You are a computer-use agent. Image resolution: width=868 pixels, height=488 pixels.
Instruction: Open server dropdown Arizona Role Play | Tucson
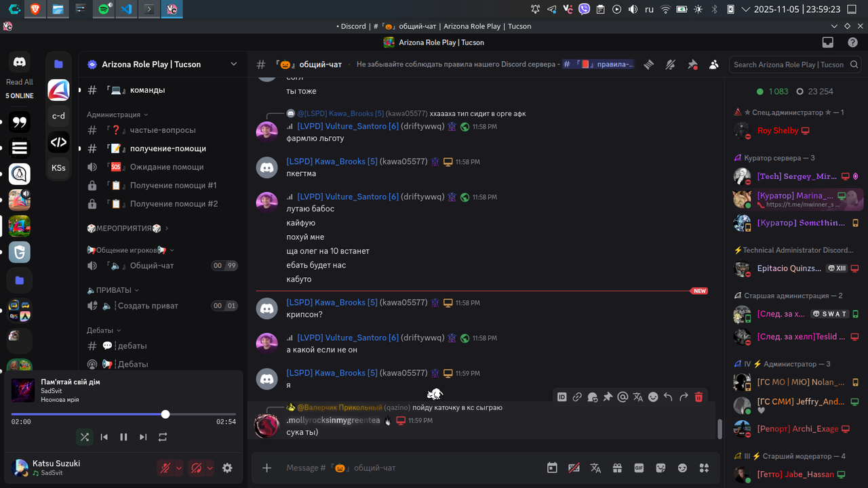163,64
